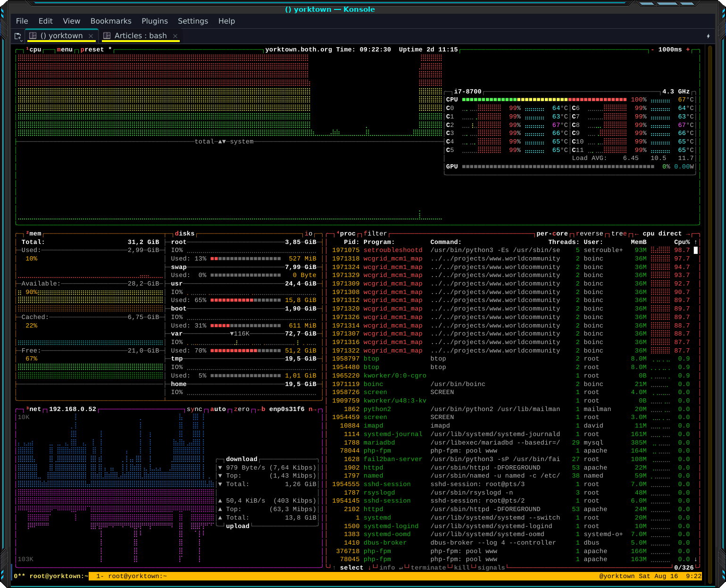Open the new tab button in the tab bar
Screen dimensions: 726x588
(x=18, y=36)
